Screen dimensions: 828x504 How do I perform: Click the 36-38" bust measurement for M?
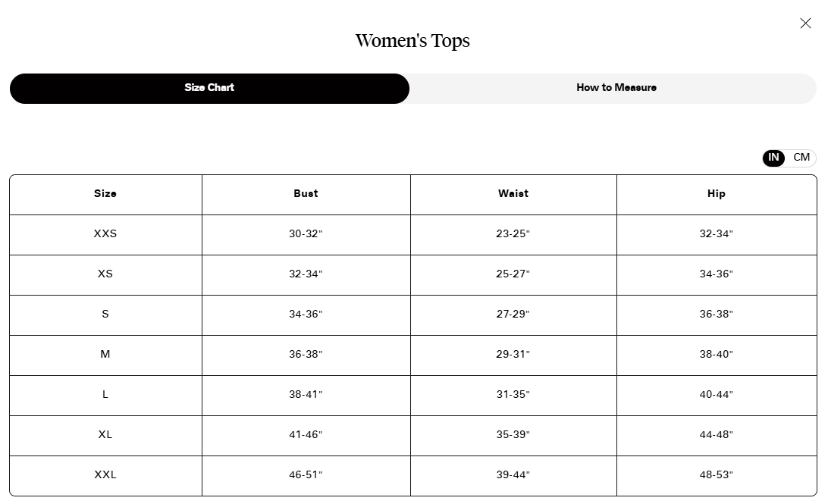point(306,355)
